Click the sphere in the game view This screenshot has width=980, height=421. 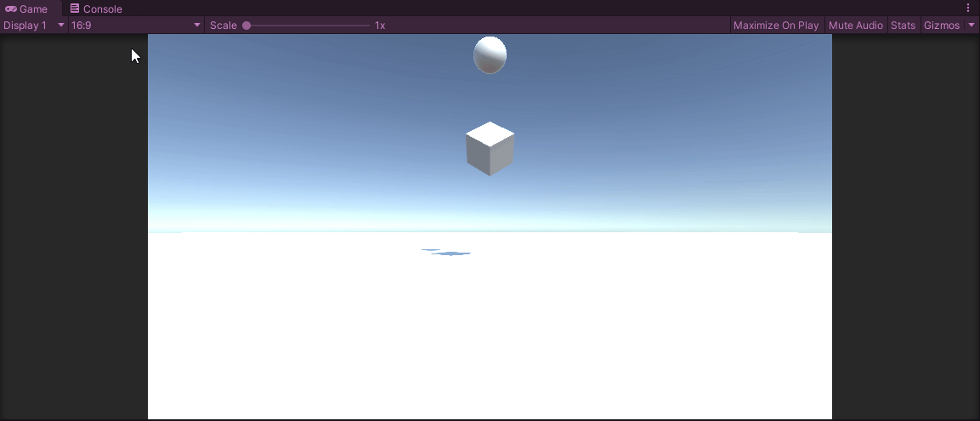pos(490,55)
